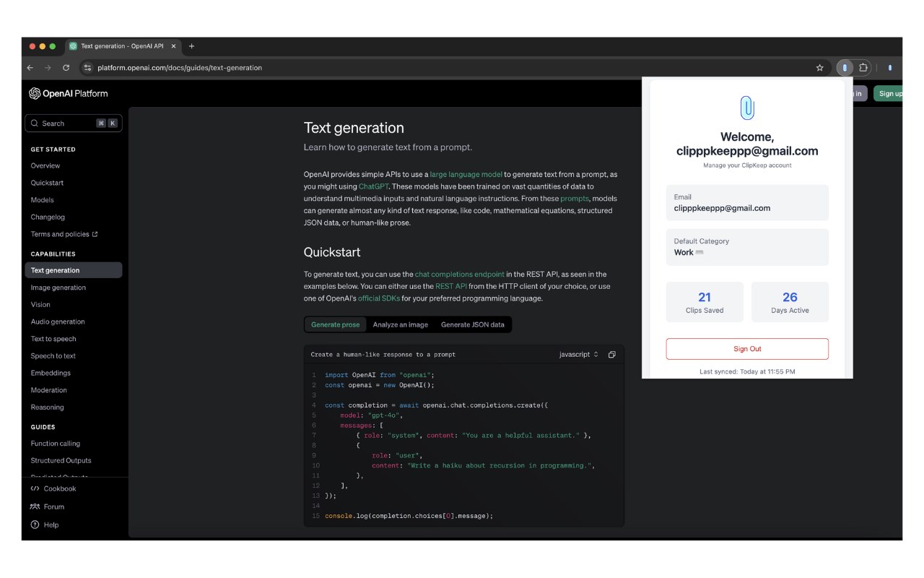Screen dimensions: 924x578
Task: Click the Last synced status text
Action: click(x=747, y=371)
